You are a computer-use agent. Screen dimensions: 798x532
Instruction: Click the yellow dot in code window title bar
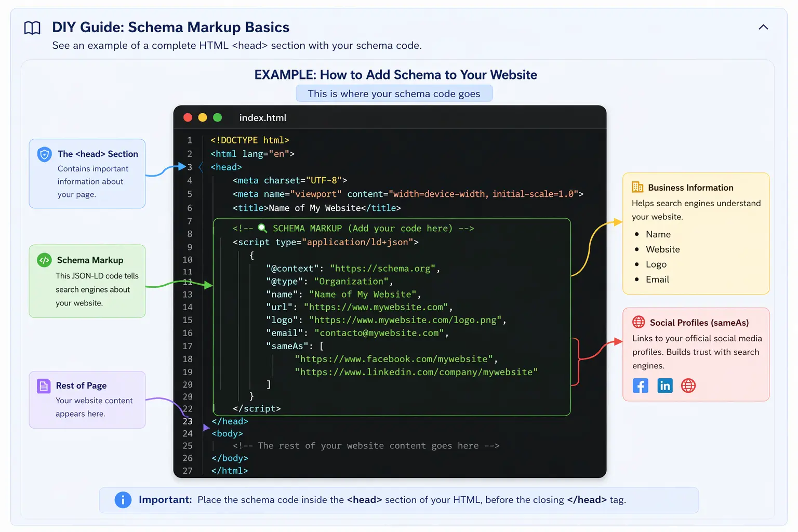coord(203,118)
